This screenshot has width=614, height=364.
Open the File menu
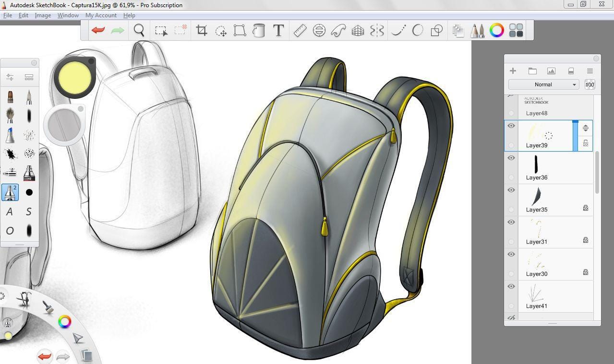(x=8, y=15)
